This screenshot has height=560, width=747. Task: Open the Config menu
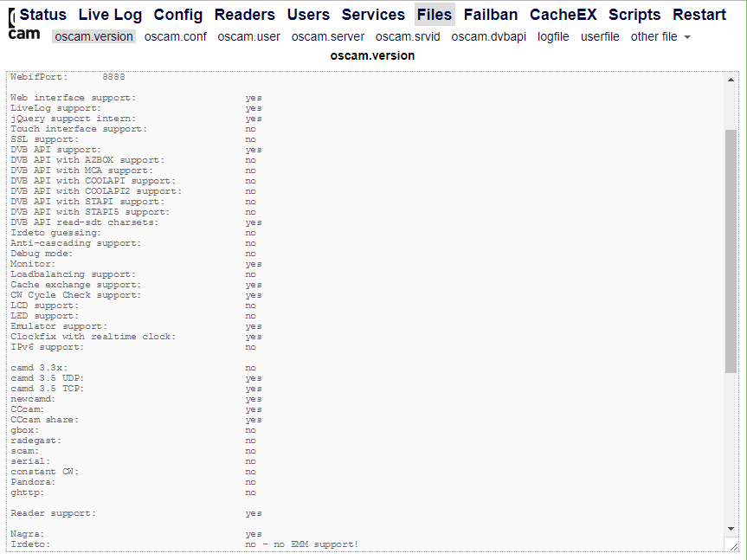point(177,15)
